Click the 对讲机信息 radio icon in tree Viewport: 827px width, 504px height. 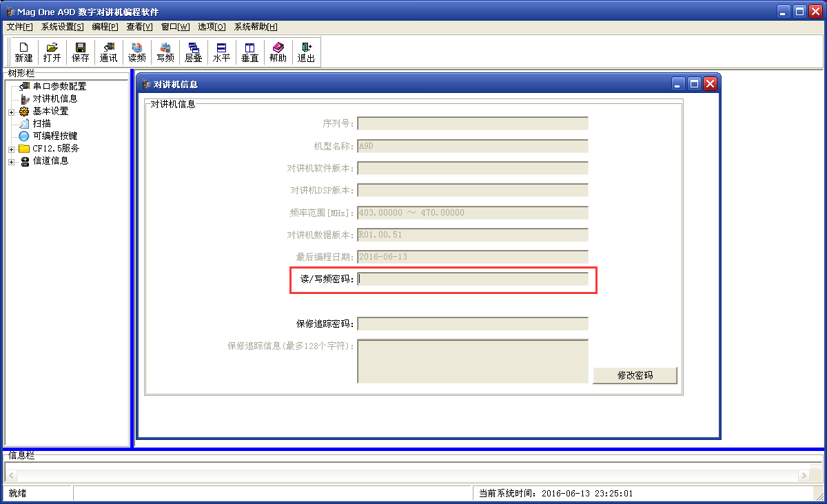click(25, 98)
